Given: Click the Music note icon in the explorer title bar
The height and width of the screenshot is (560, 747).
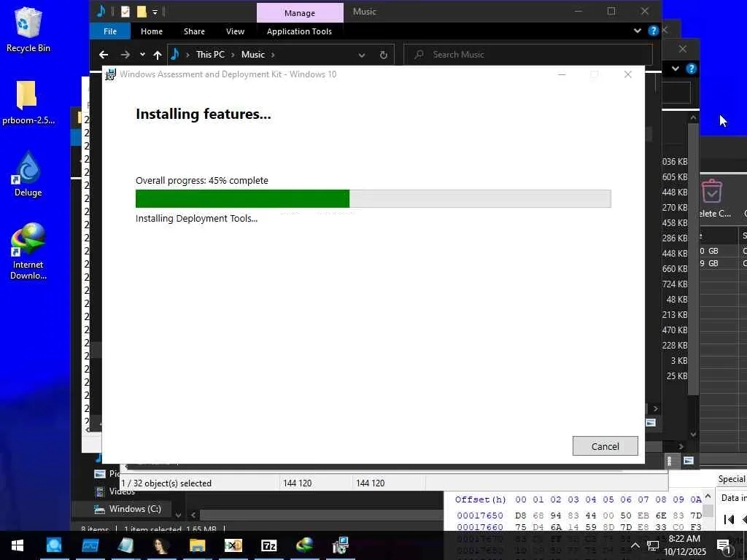Looking at the screenshot, I should pyautogui.click(x=101, y=11).
